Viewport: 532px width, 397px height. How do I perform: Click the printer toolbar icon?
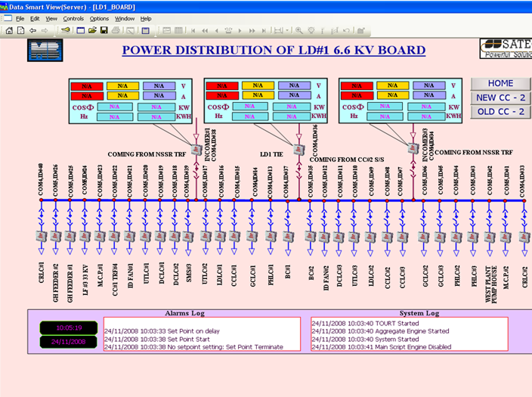click(116, 30)
